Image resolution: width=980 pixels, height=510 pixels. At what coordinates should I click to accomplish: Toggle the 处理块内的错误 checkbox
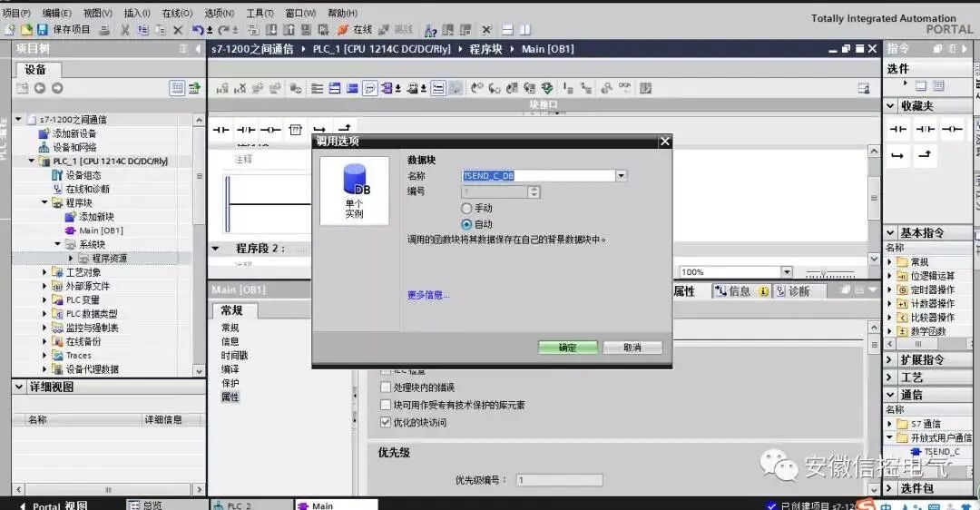386,387
